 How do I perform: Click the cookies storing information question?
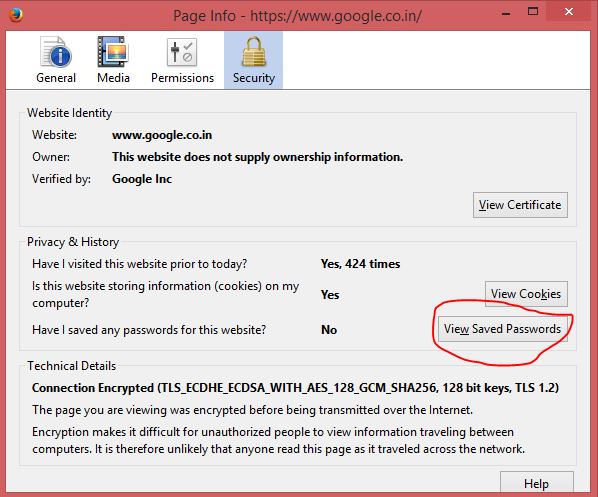[x=166, y=294]
